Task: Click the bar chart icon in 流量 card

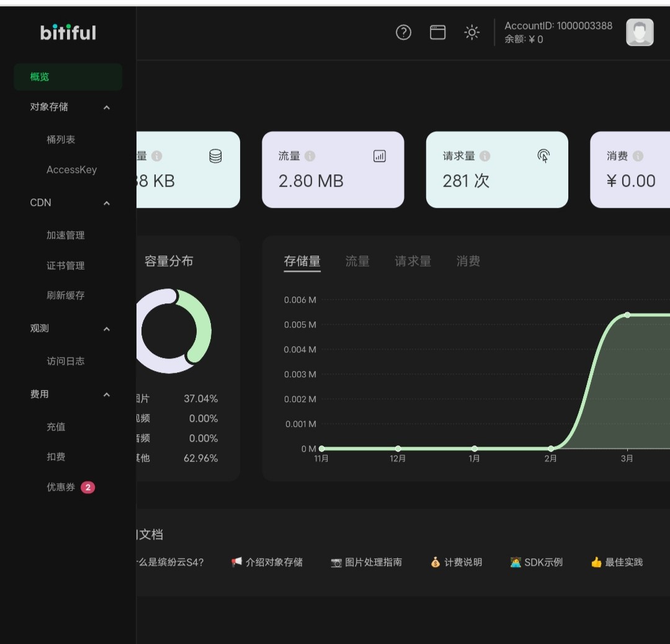Action: [x=380, y=156]
